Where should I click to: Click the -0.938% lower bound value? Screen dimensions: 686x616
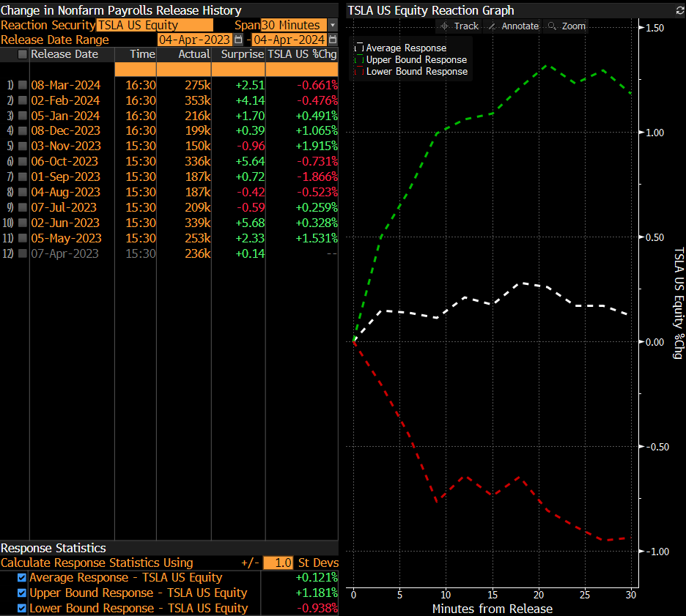tap(317, 608)
